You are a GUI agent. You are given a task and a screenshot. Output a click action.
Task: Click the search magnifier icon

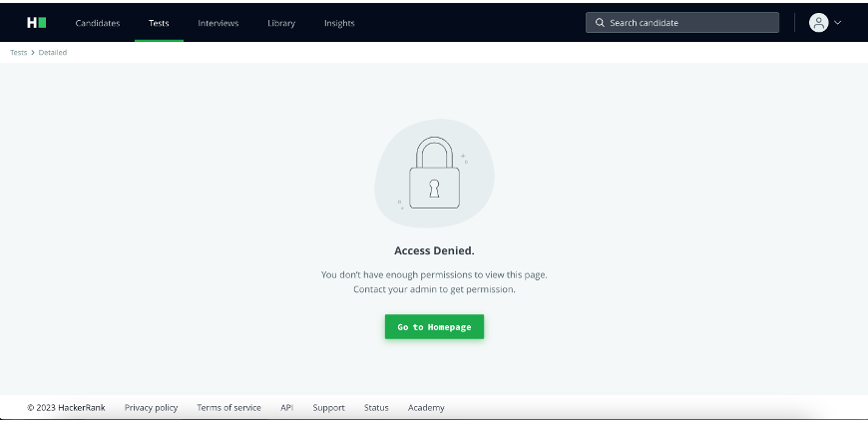tap(600, 23)
